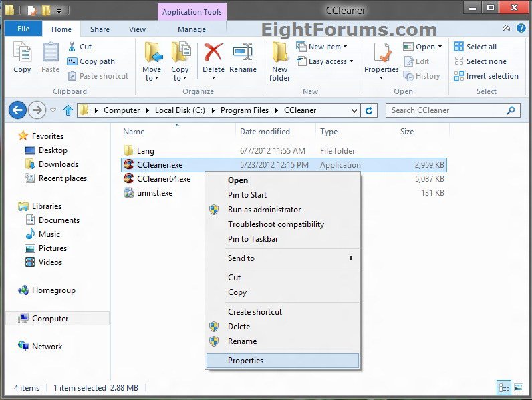Viewport: 532px width, 400px height.
Task: Open Documents library in sidebar
Action: [x=53, y=220]
